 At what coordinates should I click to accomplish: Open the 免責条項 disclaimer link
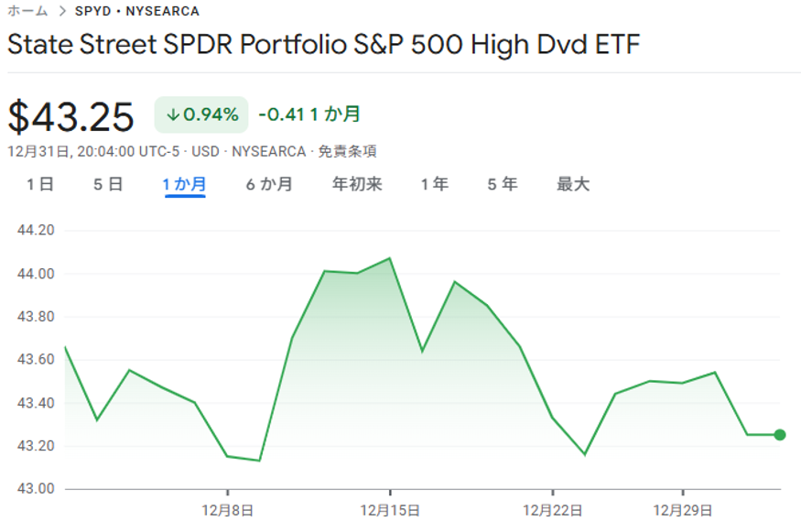(x=347, y=151)
